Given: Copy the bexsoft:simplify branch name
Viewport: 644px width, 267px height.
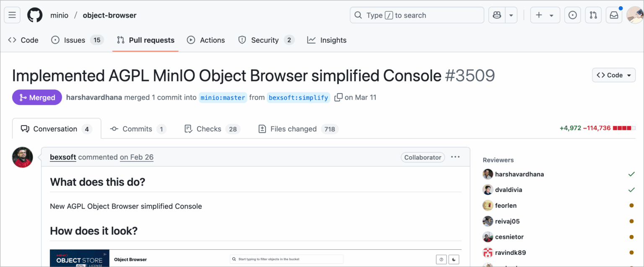Looking at the screenshot, I should point(338,97).
